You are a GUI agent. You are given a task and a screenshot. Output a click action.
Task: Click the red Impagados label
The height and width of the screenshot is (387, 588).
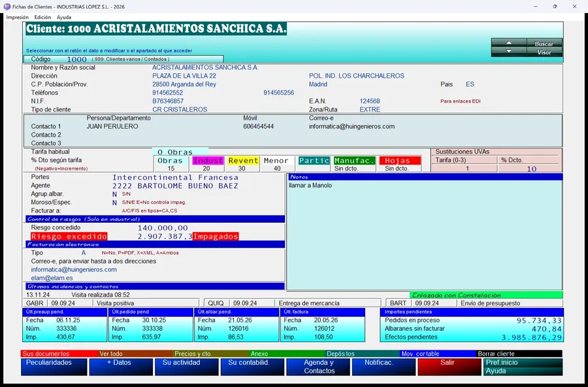pyautogui.click(x=216, y=237)
